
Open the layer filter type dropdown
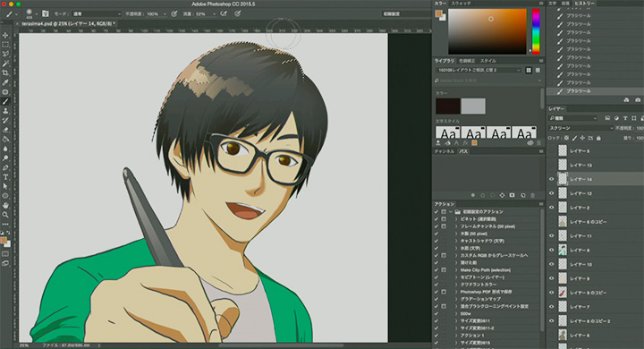[573, 118]
